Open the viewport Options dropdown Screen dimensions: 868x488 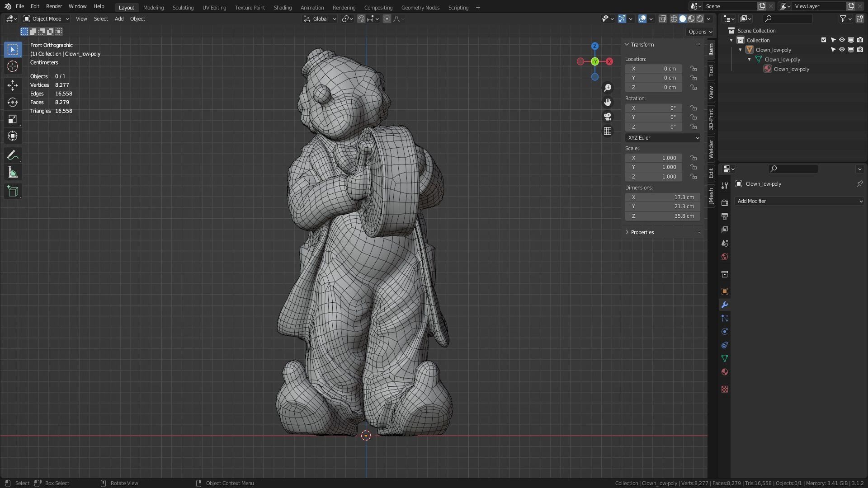[700, 32]
